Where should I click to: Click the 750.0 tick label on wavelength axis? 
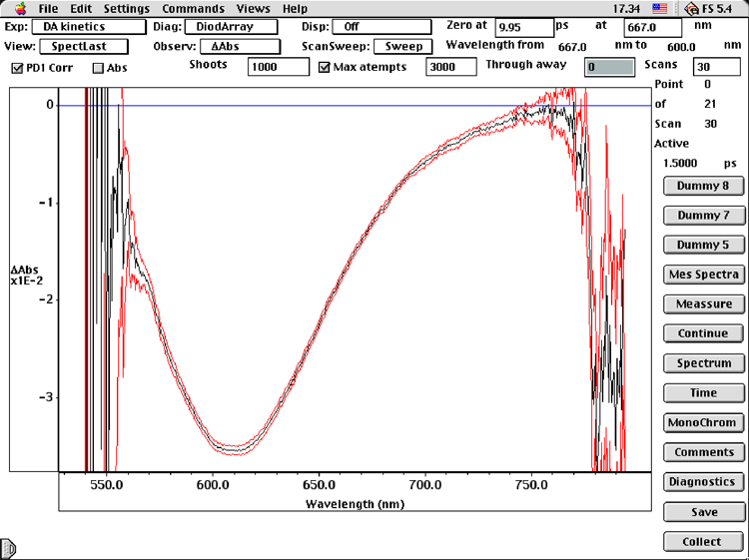[x=531, y=485]
